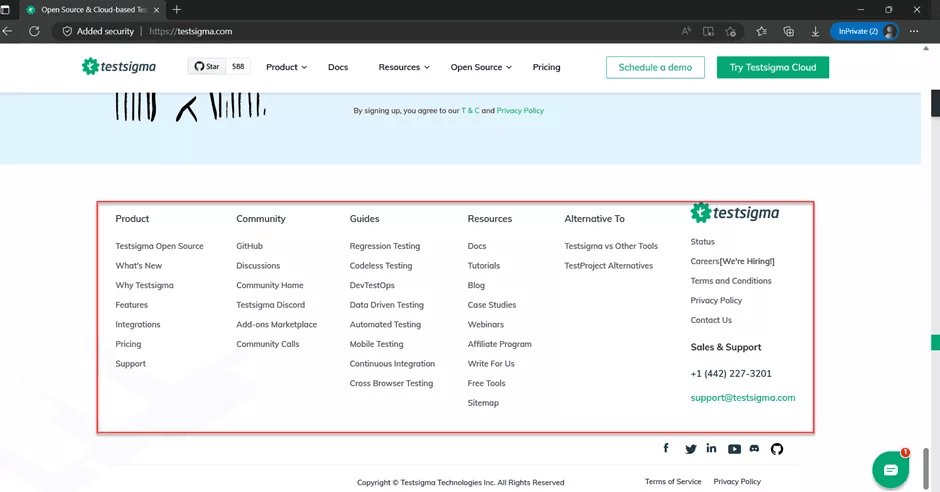Image resolution: width=940 pixels, height=492 pixels.
Task: Open the What's New link
Action: (x=138, y=265)
